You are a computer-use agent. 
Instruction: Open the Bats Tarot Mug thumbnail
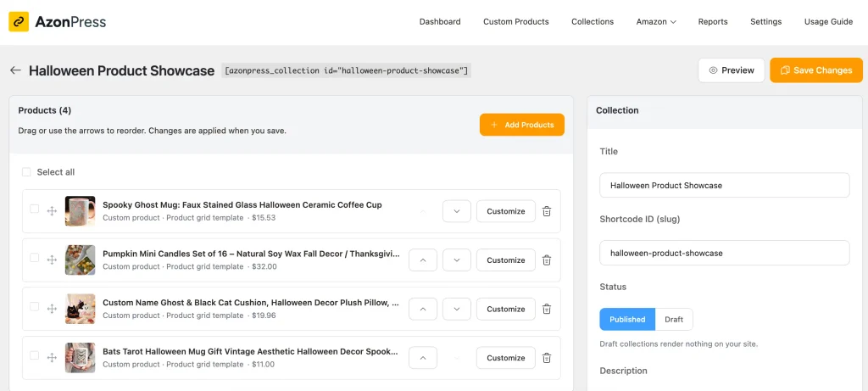click(x=80, y=358)
